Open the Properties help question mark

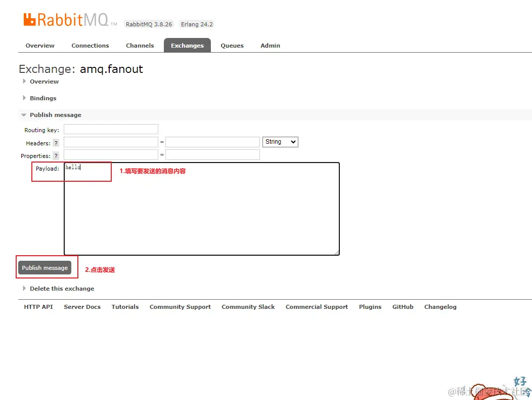point(56,155)
